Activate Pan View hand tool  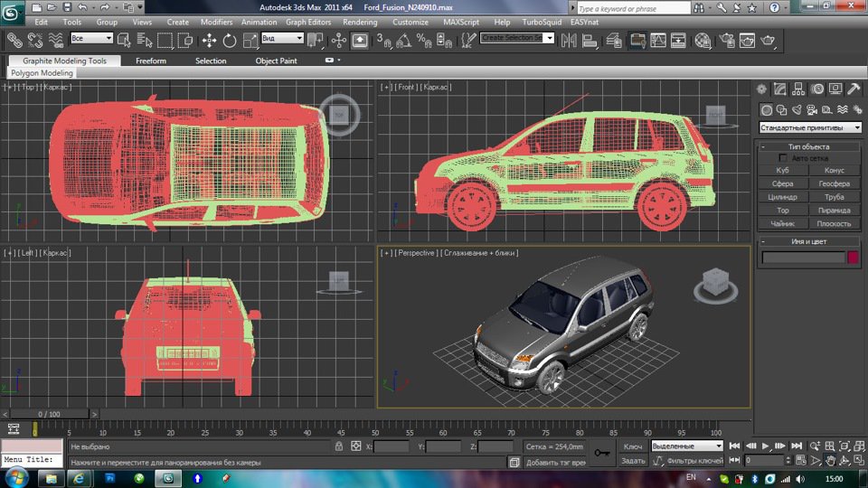[x=830, y=460]
